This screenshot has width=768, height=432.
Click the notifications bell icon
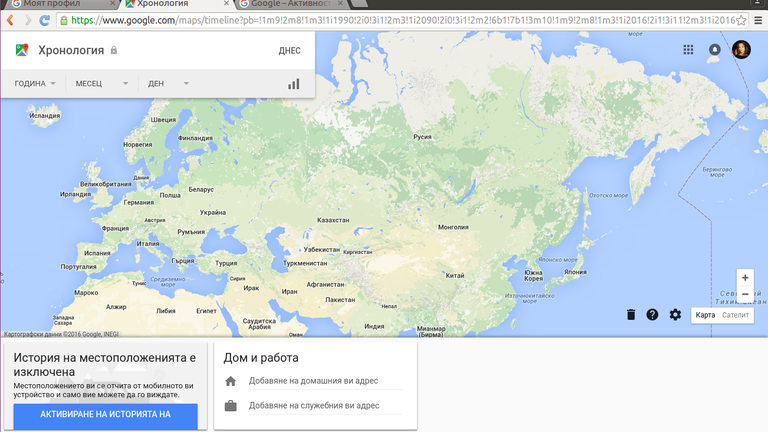tap(714, 50)
